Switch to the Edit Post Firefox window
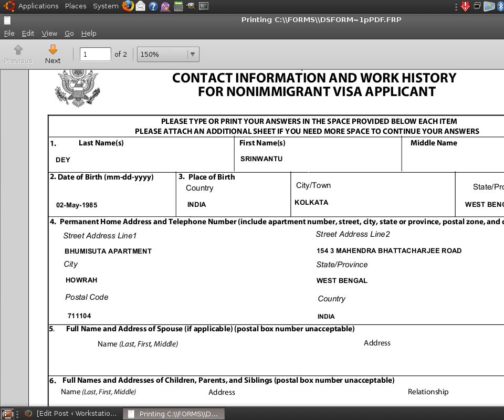Image resolution: width=504 pixels, height=420 pixels. point(70,414)
